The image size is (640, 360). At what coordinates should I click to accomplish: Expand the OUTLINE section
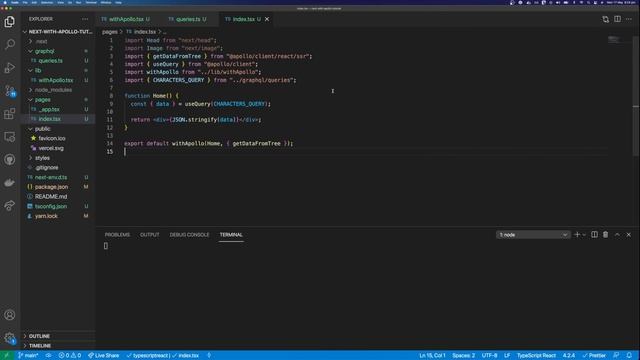[x=58, y=336]
